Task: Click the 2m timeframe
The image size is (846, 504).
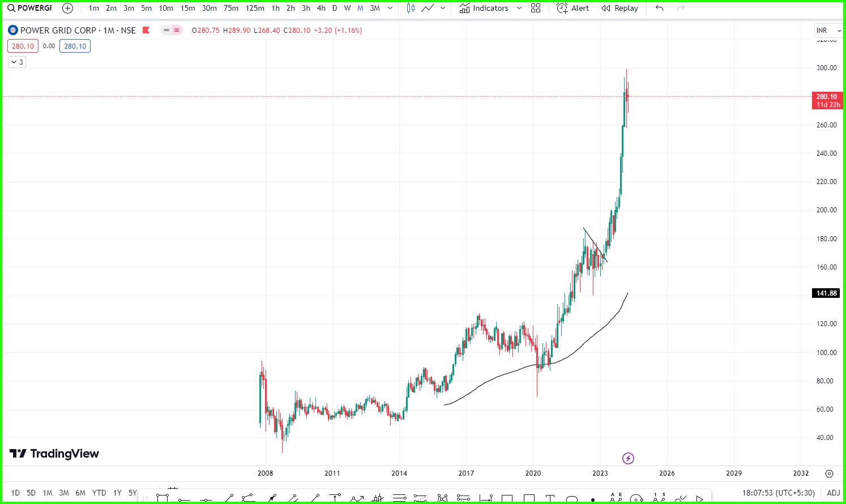Action: 111,8
